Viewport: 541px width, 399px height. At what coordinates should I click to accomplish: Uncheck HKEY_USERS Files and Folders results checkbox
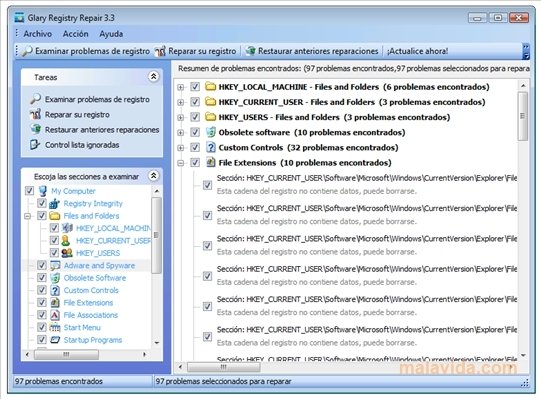pyautogui.click(x=195, y=117)
